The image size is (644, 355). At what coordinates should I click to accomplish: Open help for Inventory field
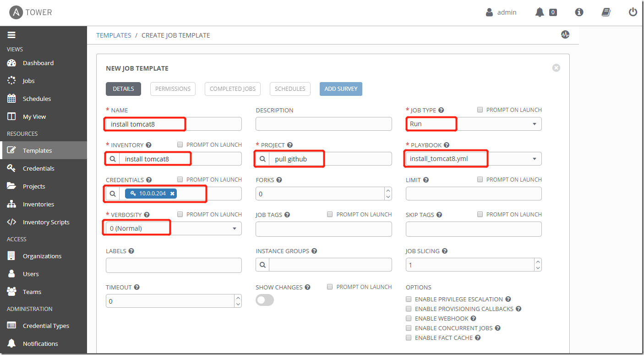[148, 145]
